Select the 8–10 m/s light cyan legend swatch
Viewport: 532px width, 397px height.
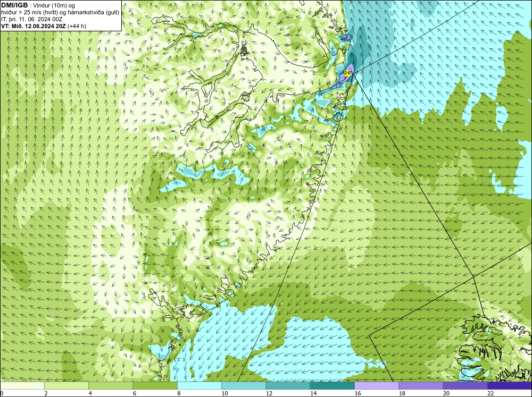click(x=199, y=386)
